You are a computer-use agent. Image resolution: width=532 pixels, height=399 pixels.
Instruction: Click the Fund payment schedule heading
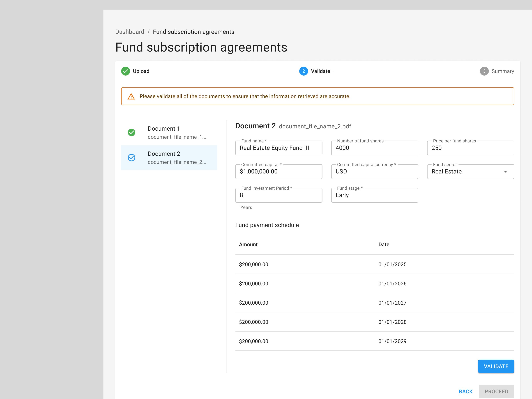[x=267, y=225]
